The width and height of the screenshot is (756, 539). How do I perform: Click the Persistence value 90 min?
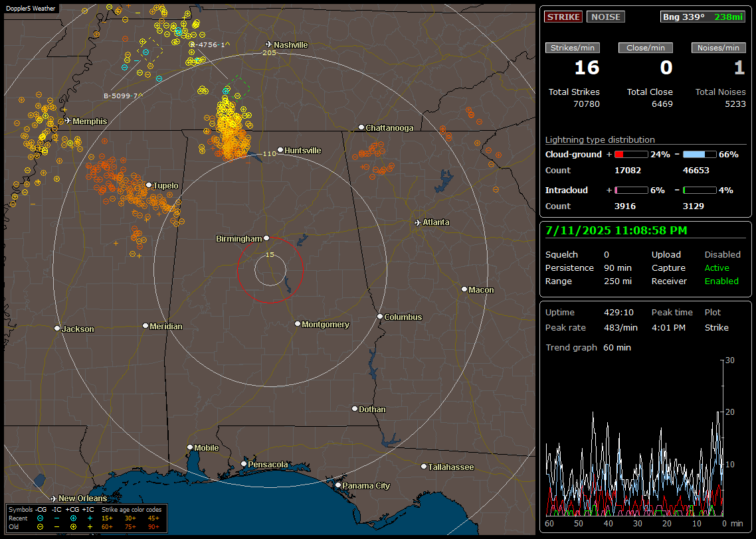coord(618,268)
